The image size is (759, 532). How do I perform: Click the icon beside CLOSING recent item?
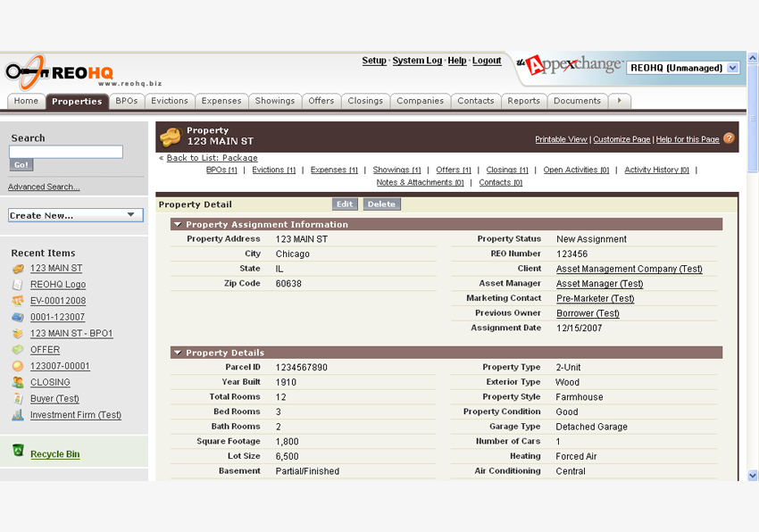(18, 382)
